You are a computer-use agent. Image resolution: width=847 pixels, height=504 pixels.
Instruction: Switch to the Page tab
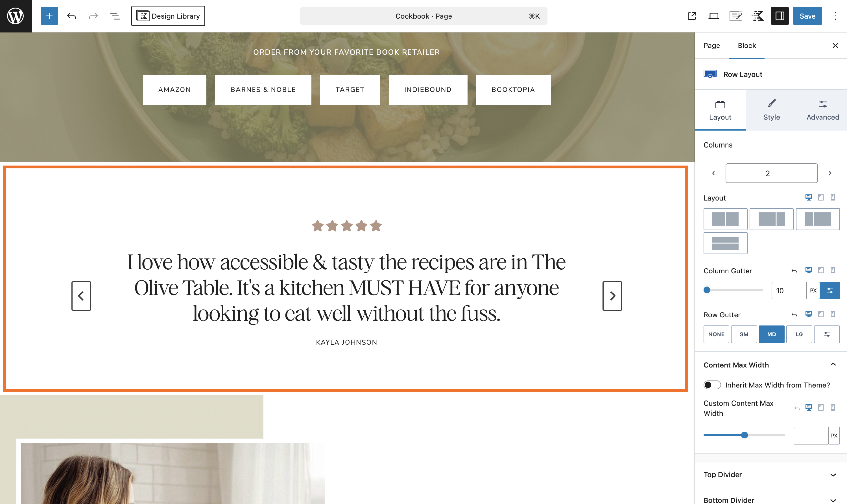coord(712,45)
